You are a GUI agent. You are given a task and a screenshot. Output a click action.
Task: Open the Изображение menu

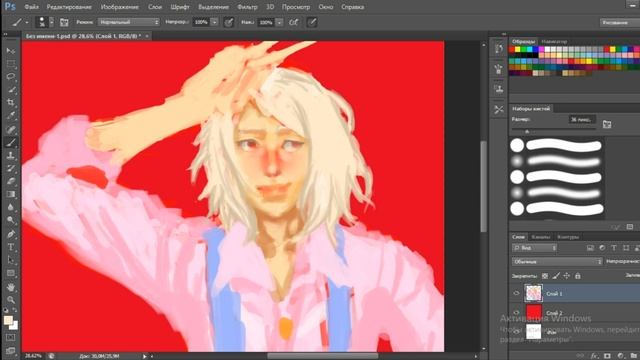pos(120,7)
